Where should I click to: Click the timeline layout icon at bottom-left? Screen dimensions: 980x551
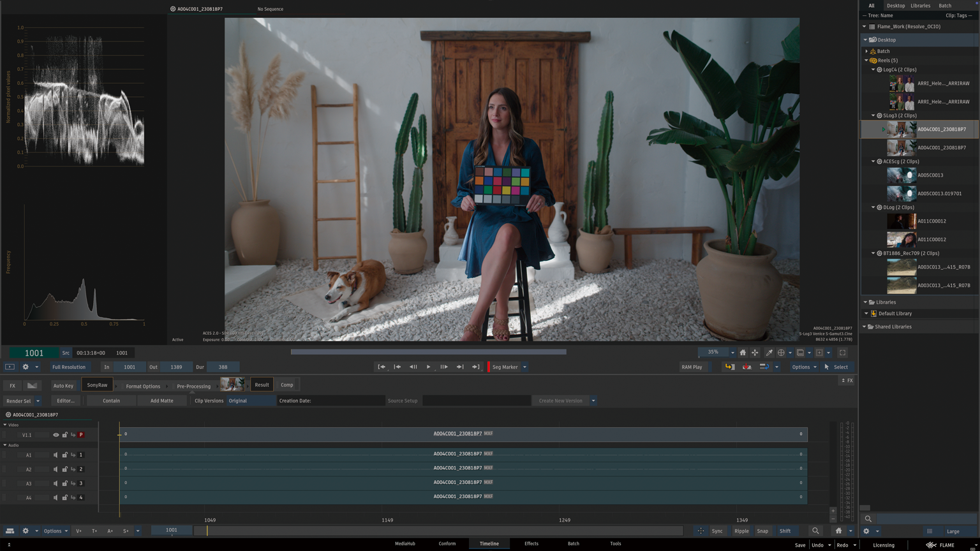click(10, 531)
